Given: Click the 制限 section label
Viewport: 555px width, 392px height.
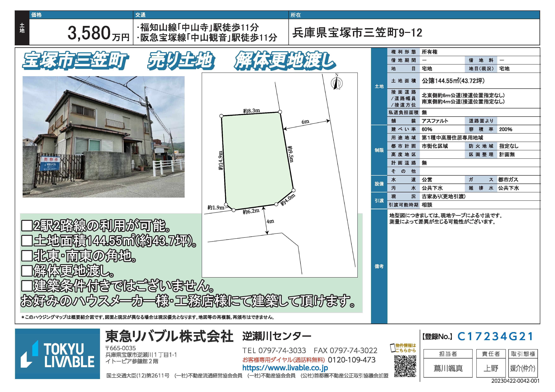Looking at the screenshot, I should pos(379,150).
